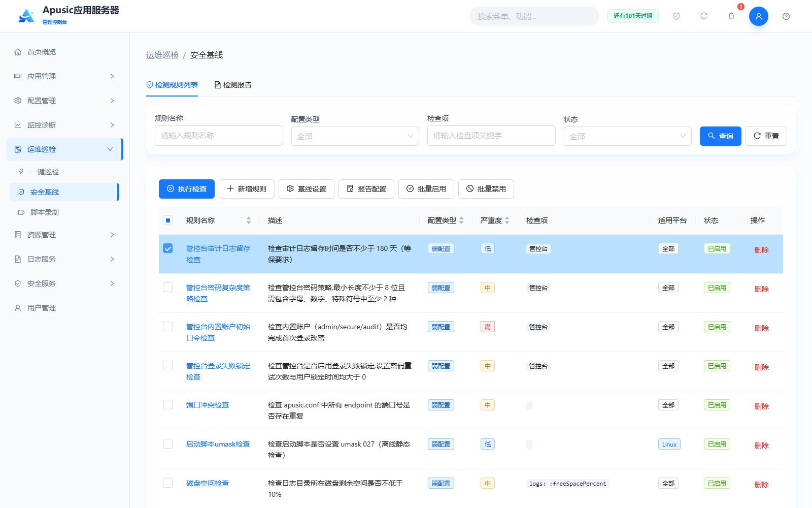Select 检测规则列表 tab
812x508 pixels.
coord(172,85)
